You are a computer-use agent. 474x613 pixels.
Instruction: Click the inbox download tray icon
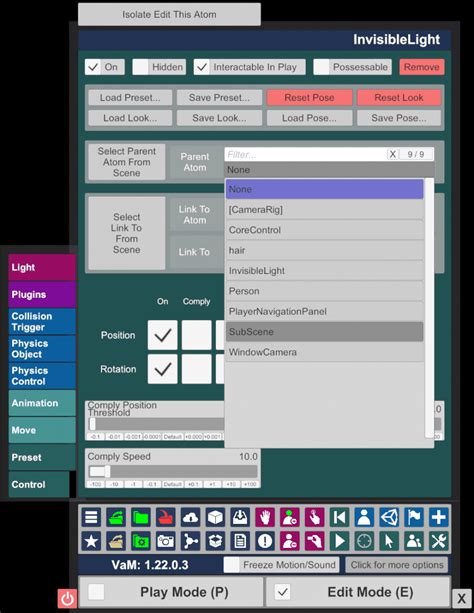240,517
